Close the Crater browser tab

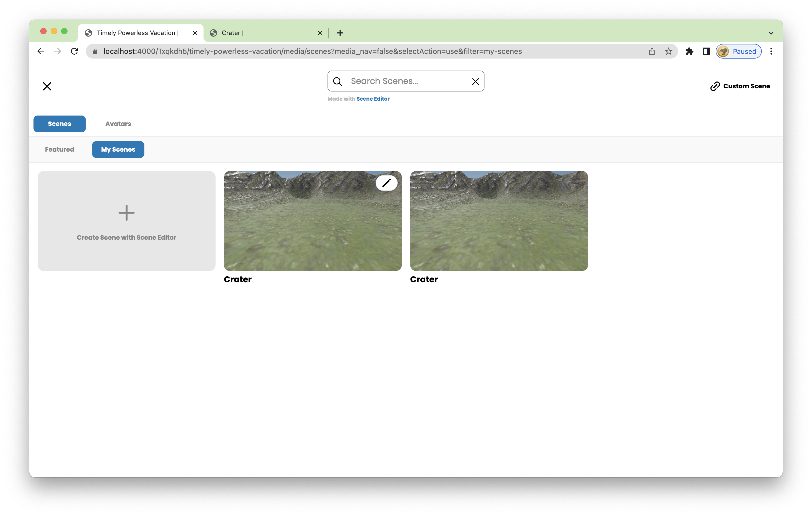(320, 33)
